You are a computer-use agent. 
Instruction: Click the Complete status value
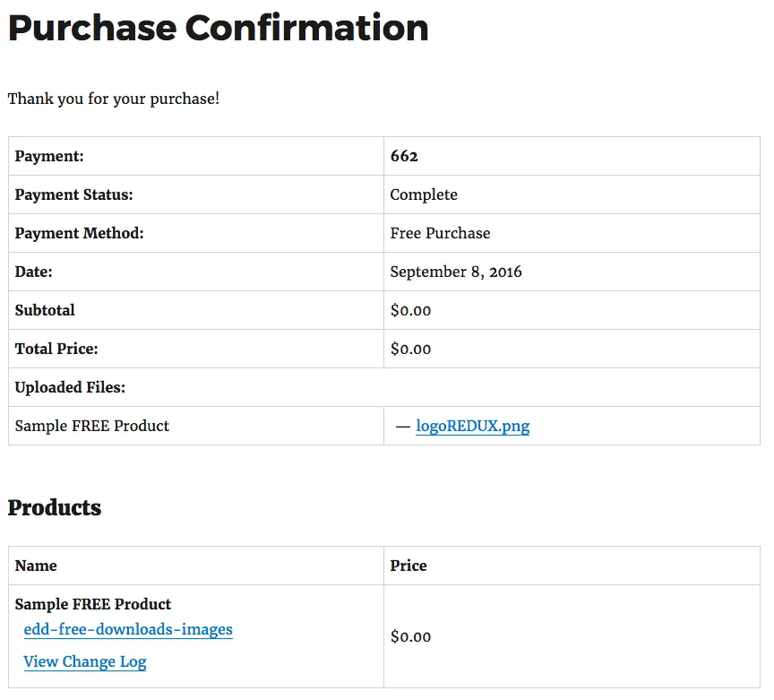tap(424, 194)
